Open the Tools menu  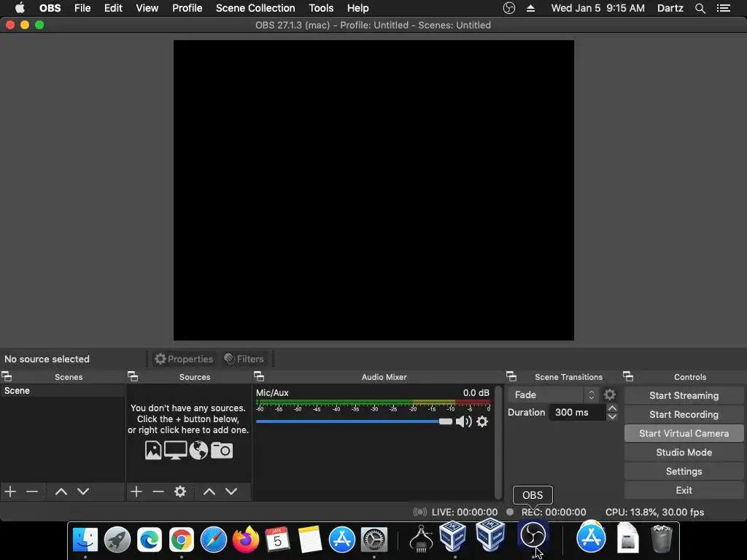(321, 8)
